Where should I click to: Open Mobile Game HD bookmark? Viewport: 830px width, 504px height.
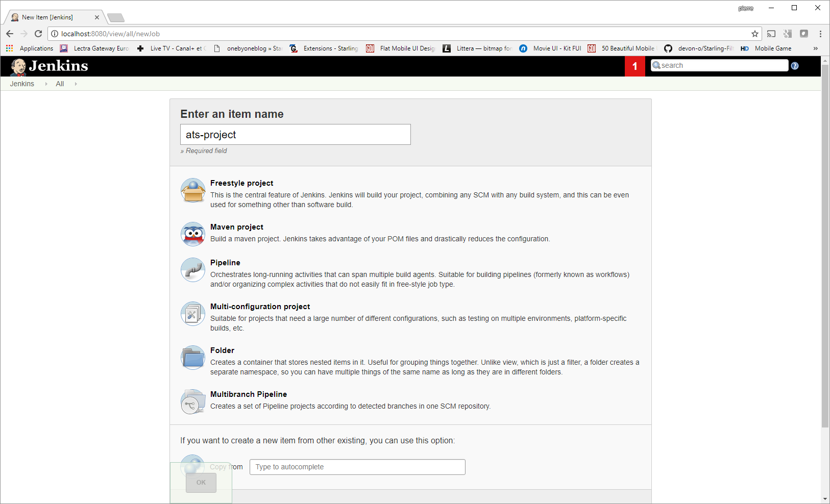click(x=766, y=48)
